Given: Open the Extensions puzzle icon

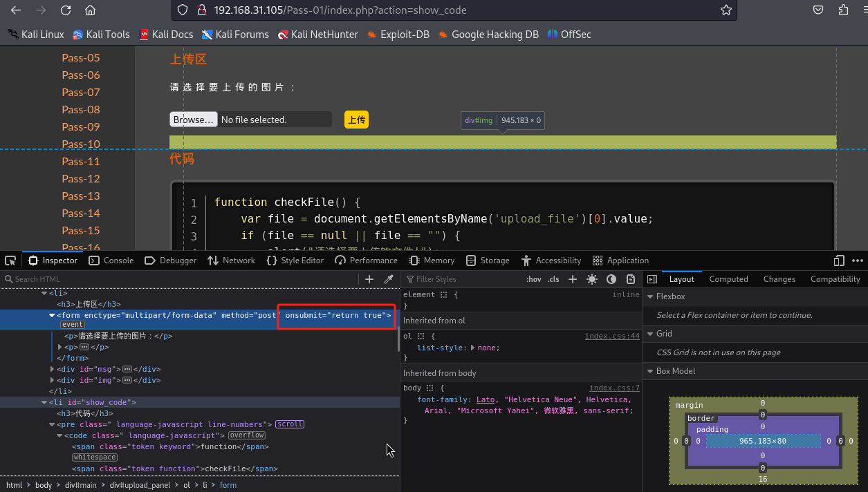Looking at the screenshot, I should (x=843, y=10).
